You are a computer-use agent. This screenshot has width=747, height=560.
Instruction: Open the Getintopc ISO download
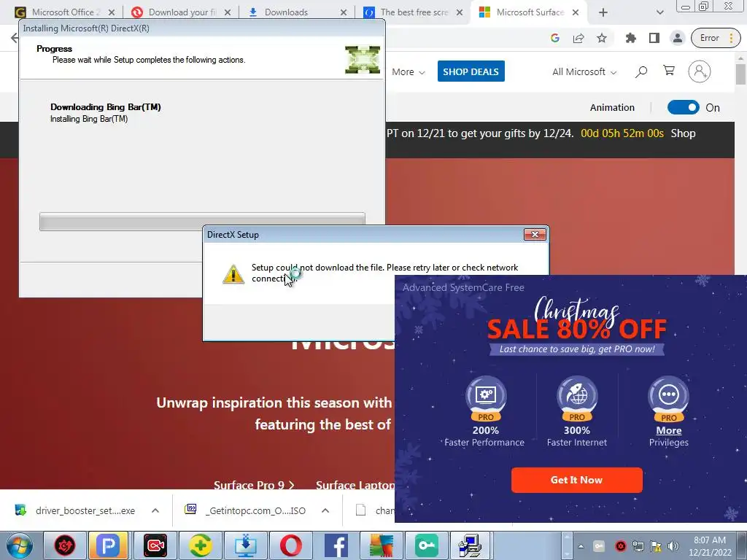(245, 510)
